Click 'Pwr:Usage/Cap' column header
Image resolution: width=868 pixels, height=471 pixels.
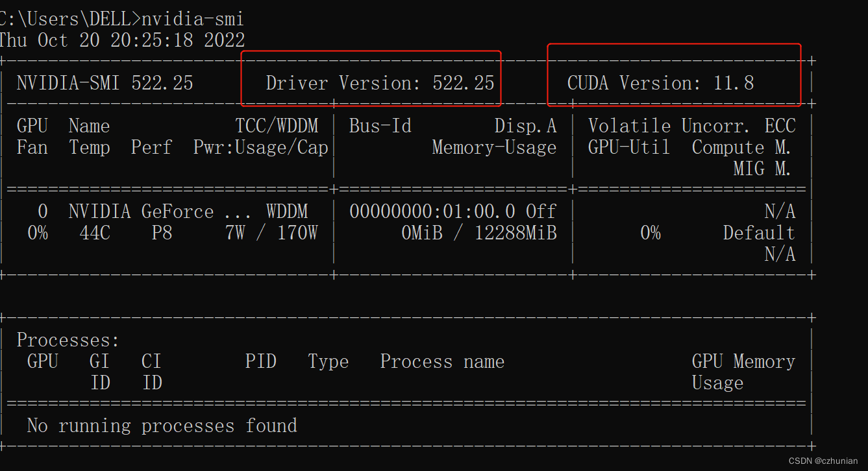click(260, 147)
